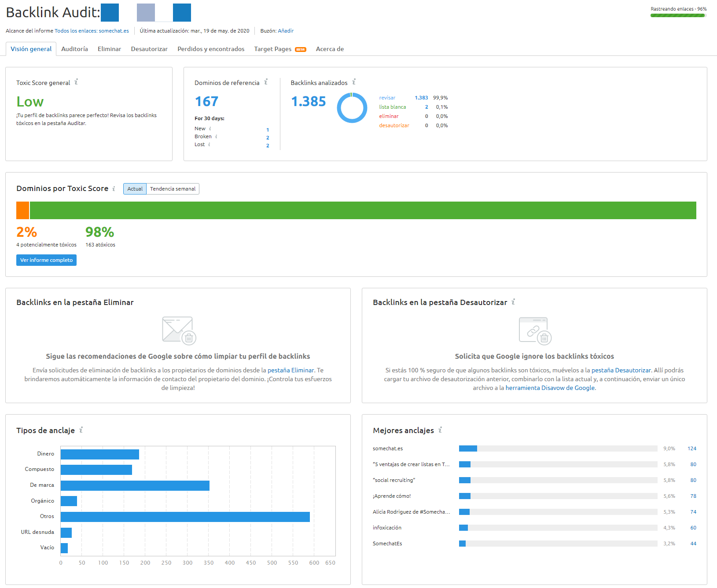717x588 pixels.
Task: Click the Añadir mailbox link
Action: (x=286, y=31)
